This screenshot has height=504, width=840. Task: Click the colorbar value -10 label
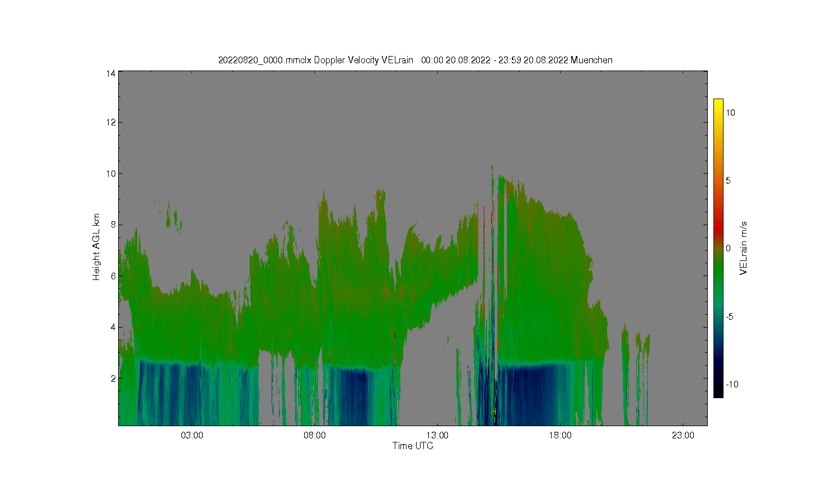pyautogui.click(x=732, y=384)
